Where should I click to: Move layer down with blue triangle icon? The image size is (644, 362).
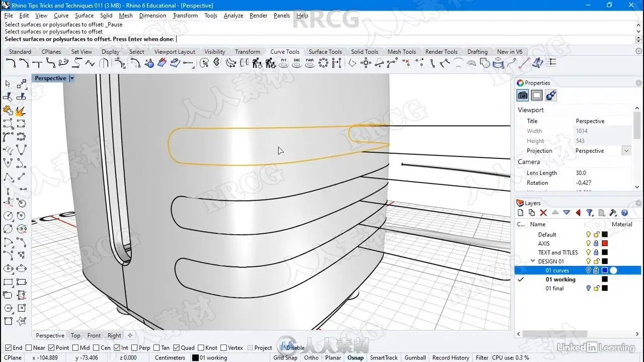567,213
